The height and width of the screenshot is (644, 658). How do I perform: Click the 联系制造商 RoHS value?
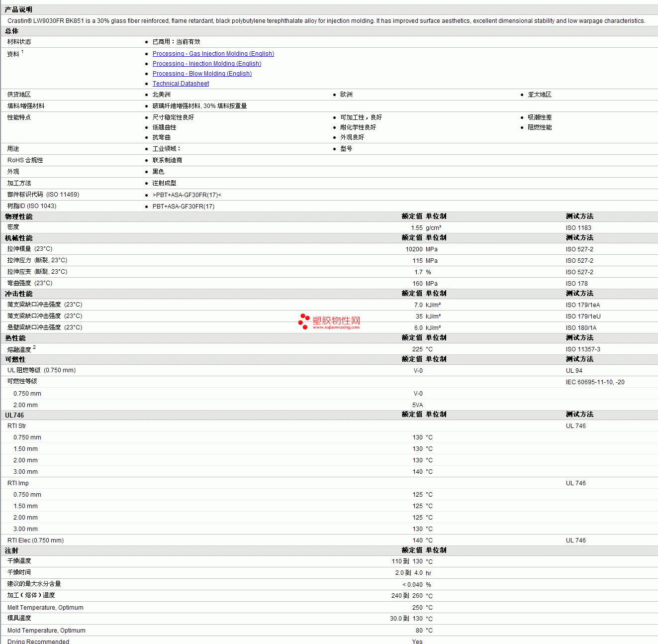pos(167,160)
